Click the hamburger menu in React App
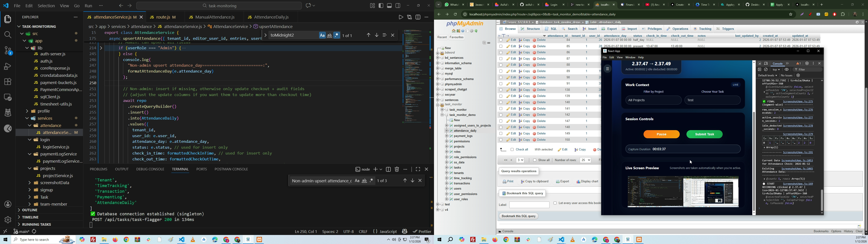The image size is (868, 244). pos(608,69)
